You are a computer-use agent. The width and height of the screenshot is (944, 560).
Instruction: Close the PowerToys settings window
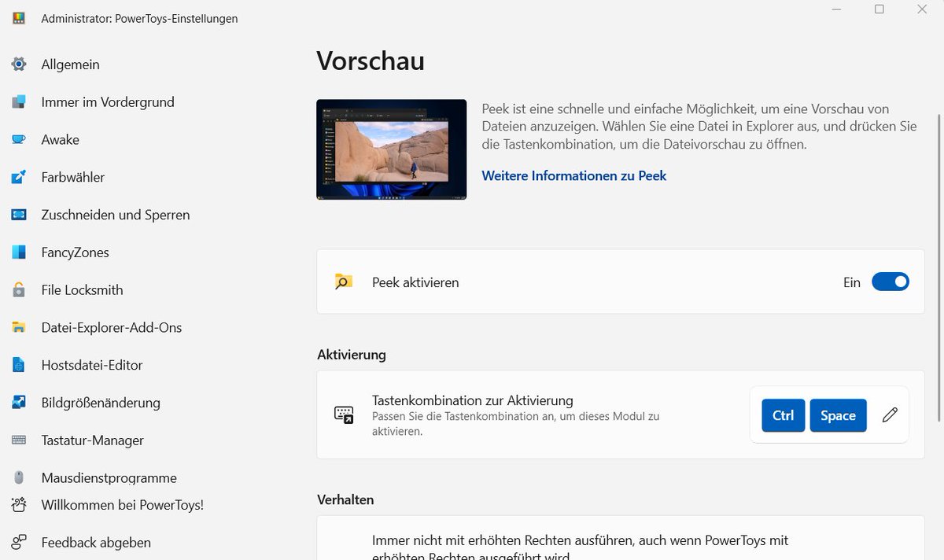coord(922,9)
